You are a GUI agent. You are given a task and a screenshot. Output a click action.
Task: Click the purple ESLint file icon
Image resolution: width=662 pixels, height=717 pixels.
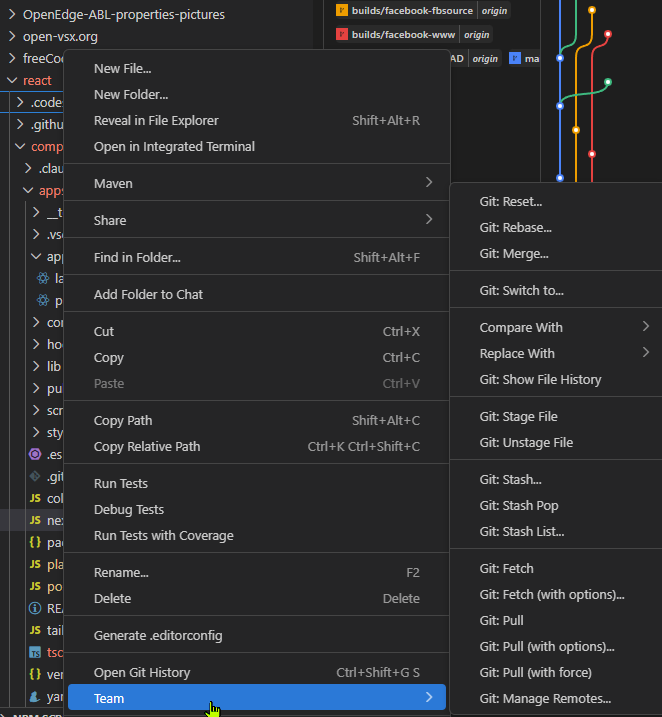(x=35, y=454)
